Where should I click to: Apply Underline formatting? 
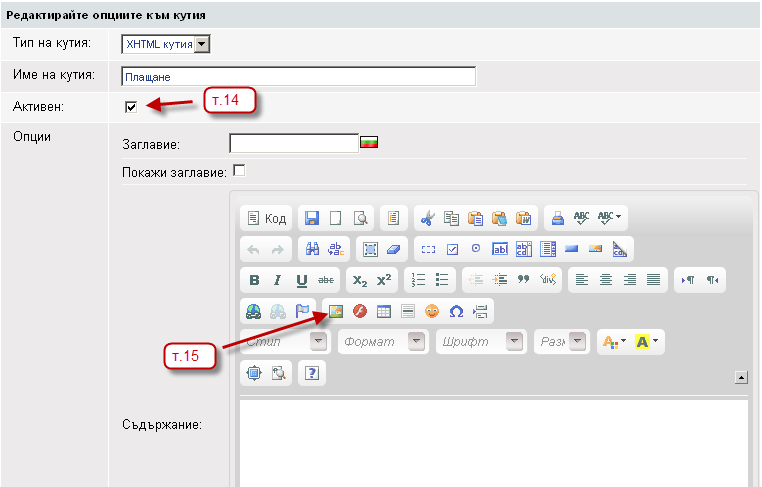pyautogui.click(x=301, y=280)
